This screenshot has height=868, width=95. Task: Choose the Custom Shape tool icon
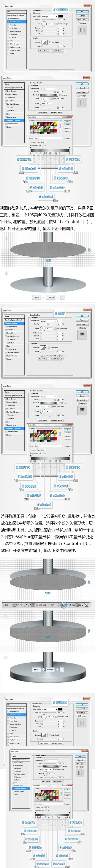pos(52,605)
